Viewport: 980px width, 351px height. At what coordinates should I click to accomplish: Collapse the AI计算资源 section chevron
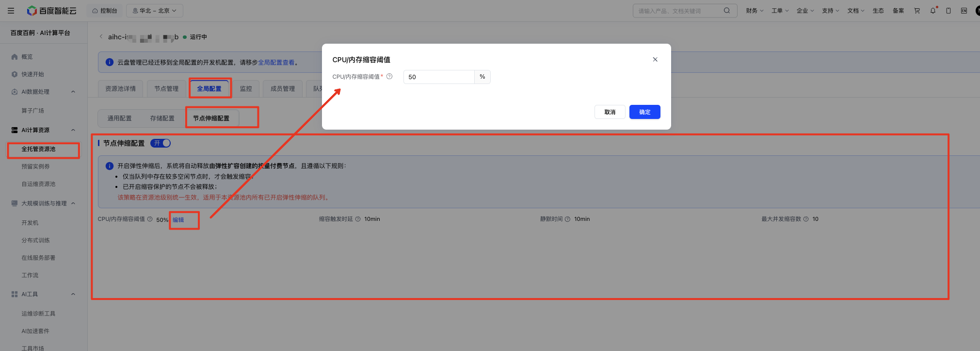73,130
